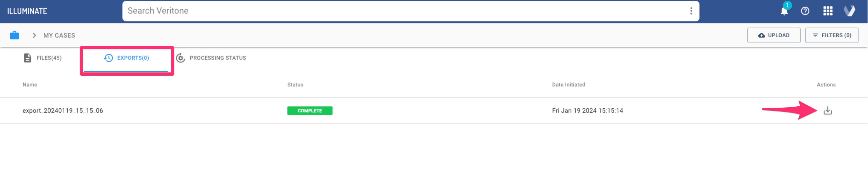Viewport: 868px width, 177px height.
Task: Click the My Cases breadcrumb link
Action: pyautogui.click(x=59, y=35)
